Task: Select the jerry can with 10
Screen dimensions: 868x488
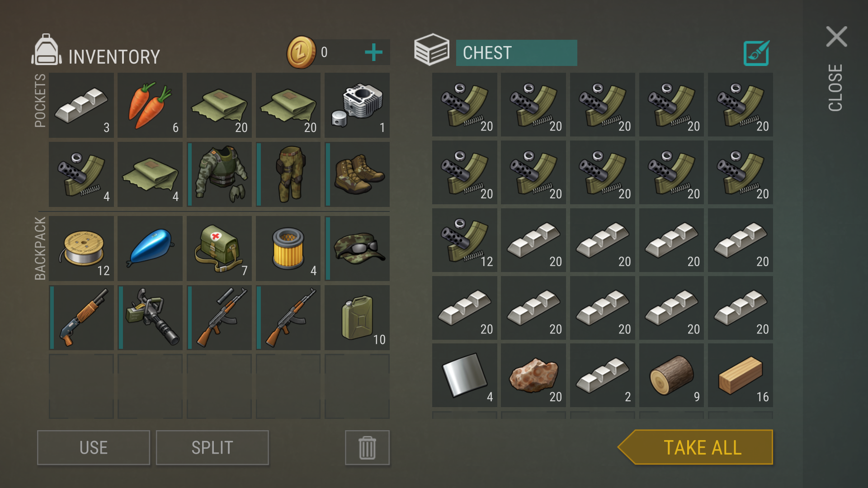Action: tap(357, 317)
